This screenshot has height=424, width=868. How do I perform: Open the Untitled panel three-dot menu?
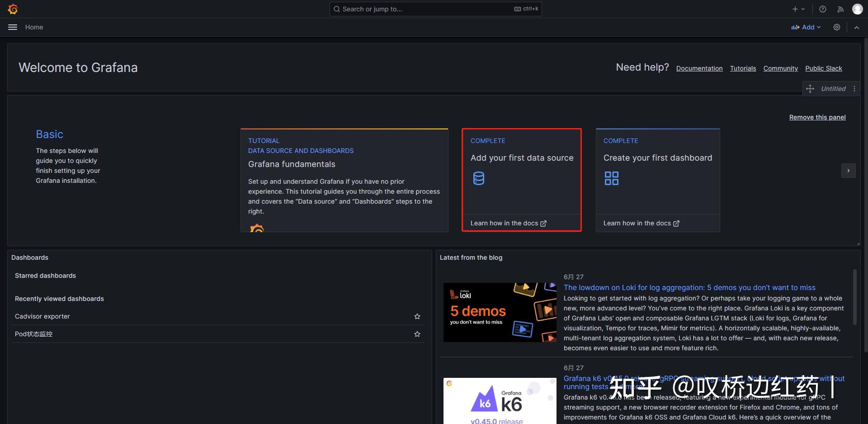pyautogui.click(x=854, y=89)
